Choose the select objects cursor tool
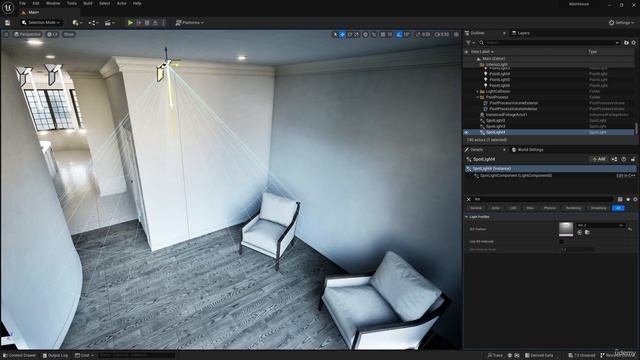The width and height of the screenshot is (640, 360). pyautogui.click(x=336, y=35)
